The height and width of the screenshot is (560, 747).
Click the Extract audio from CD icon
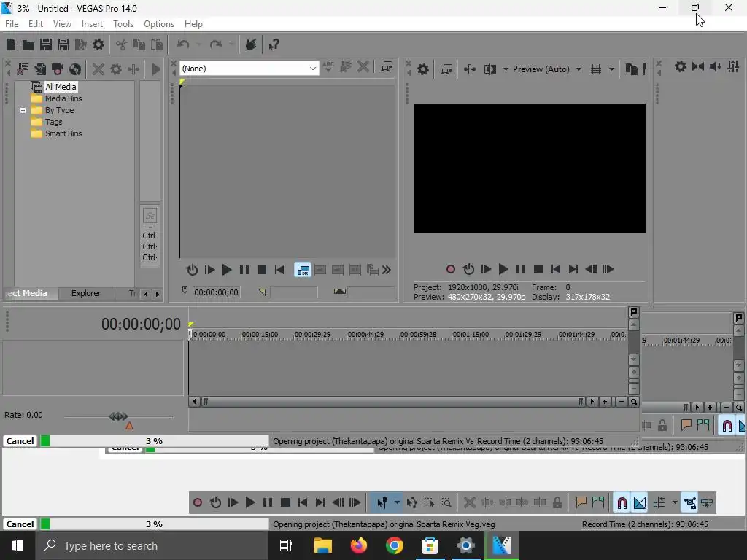point(75,69)
